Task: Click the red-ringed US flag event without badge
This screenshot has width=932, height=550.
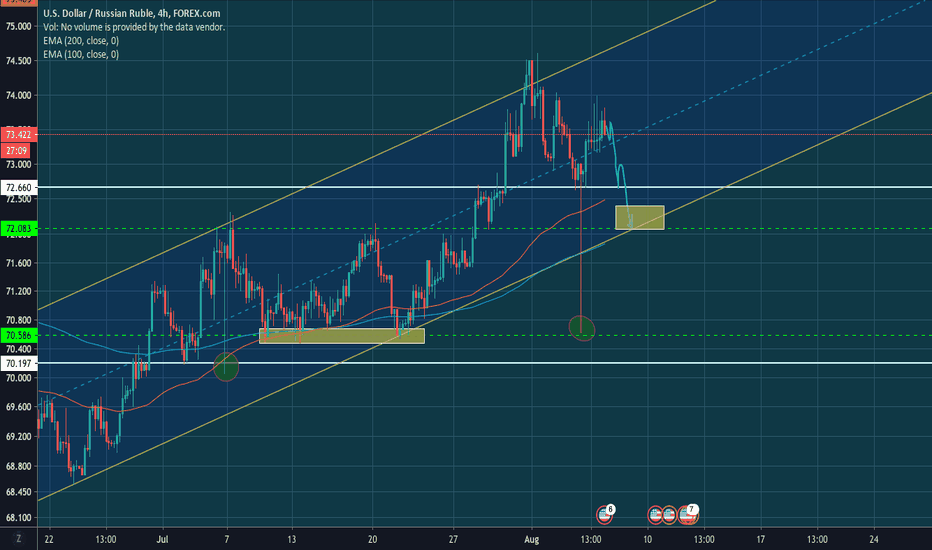Action: click(x=655, y=515)
